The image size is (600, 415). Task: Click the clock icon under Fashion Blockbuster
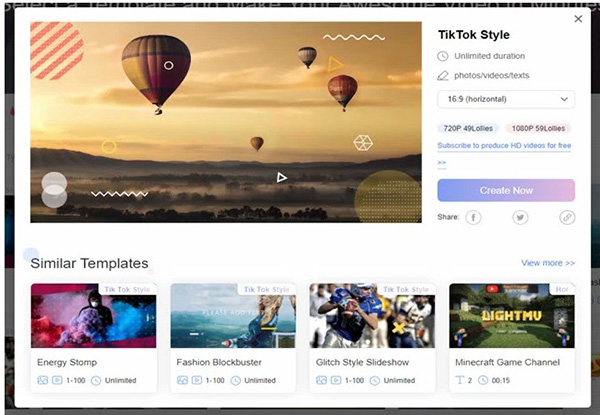point(236,381)
